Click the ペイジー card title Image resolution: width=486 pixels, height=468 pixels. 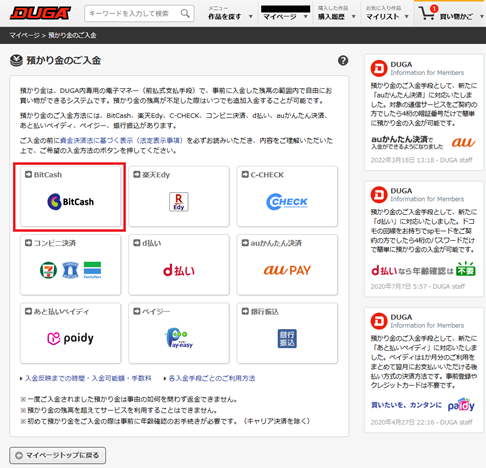click(156, 311)
